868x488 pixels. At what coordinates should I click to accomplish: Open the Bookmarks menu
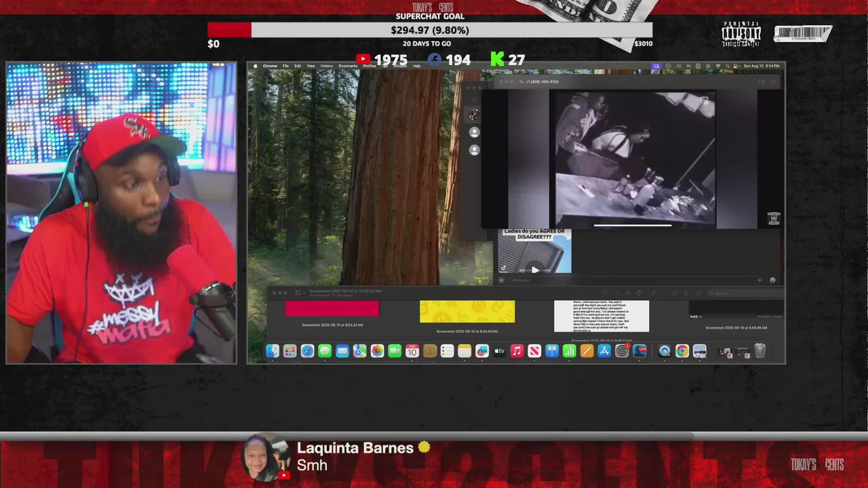pyautogui.click(x=348, y=66)
